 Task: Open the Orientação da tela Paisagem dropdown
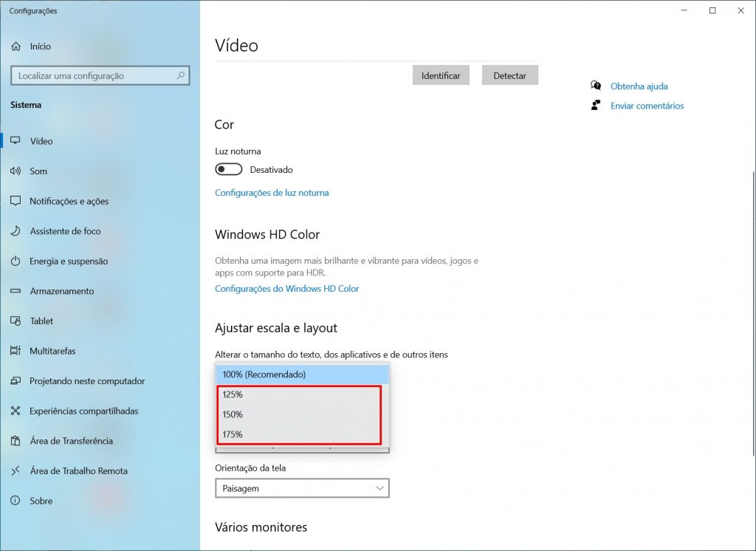[302, 488]
